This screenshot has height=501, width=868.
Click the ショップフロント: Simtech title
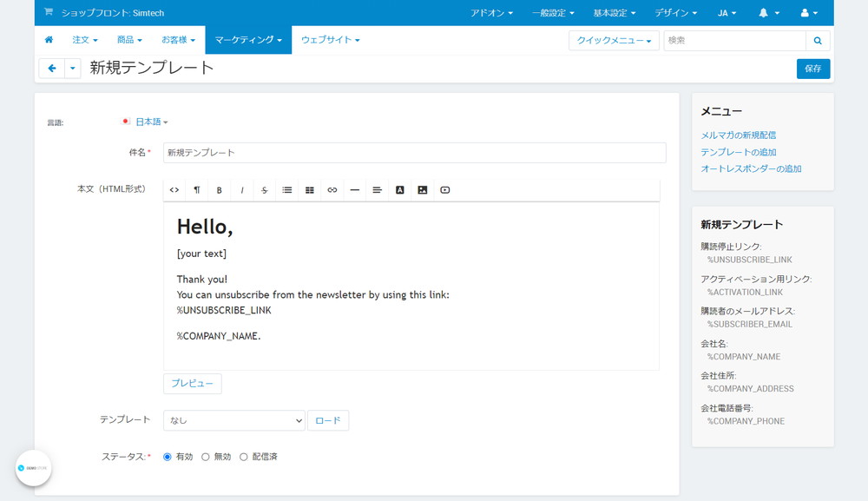coord(112,13)
